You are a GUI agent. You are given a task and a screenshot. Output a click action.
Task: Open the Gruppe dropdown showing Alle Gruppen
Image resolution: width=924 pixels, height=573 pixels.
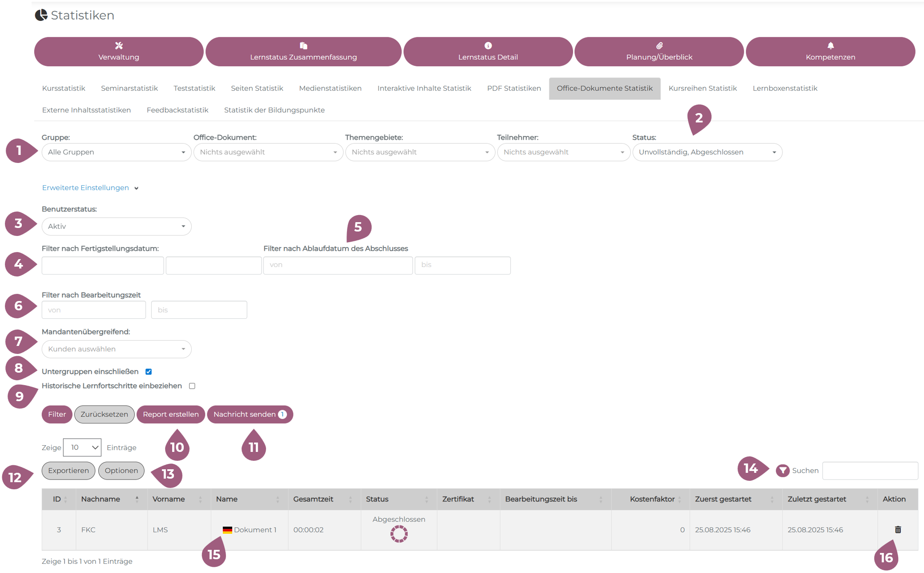click(x=117, y=152)
